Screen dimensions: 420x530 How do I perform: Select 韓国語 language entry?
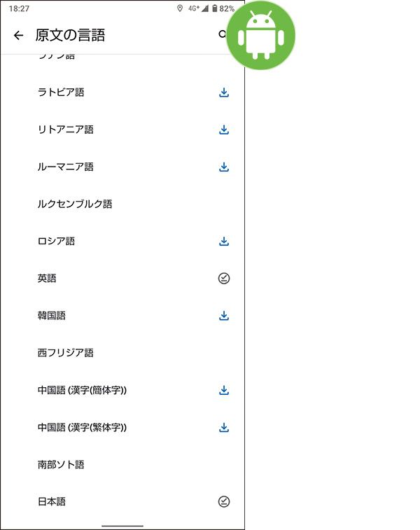(x=122, y=315)
